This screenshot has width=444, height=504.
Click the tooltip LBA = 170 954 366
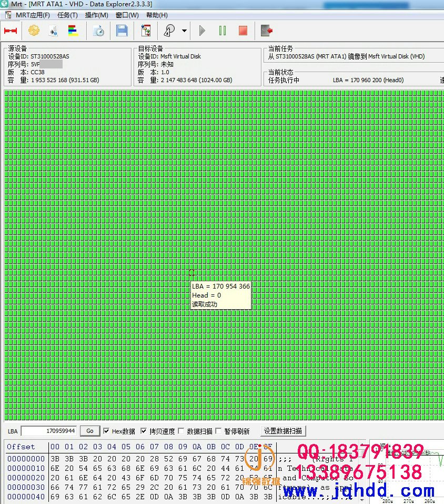point(221,286)
